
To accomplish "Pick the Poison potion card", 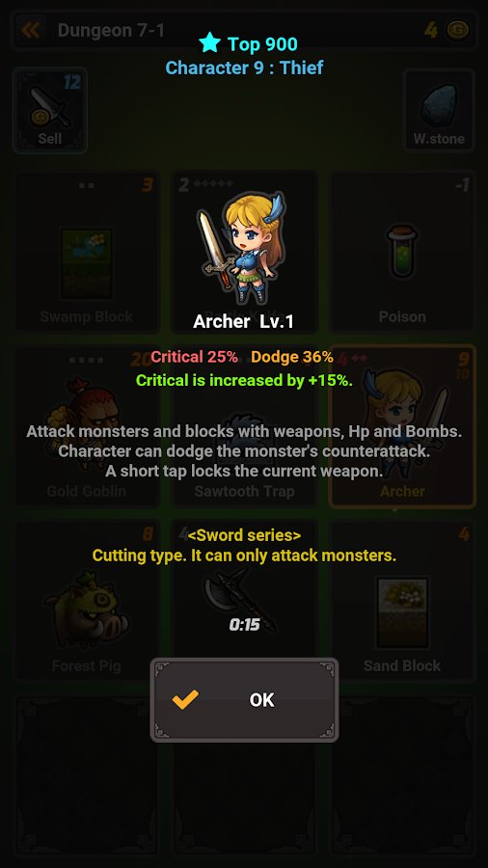I will point(402,252).
